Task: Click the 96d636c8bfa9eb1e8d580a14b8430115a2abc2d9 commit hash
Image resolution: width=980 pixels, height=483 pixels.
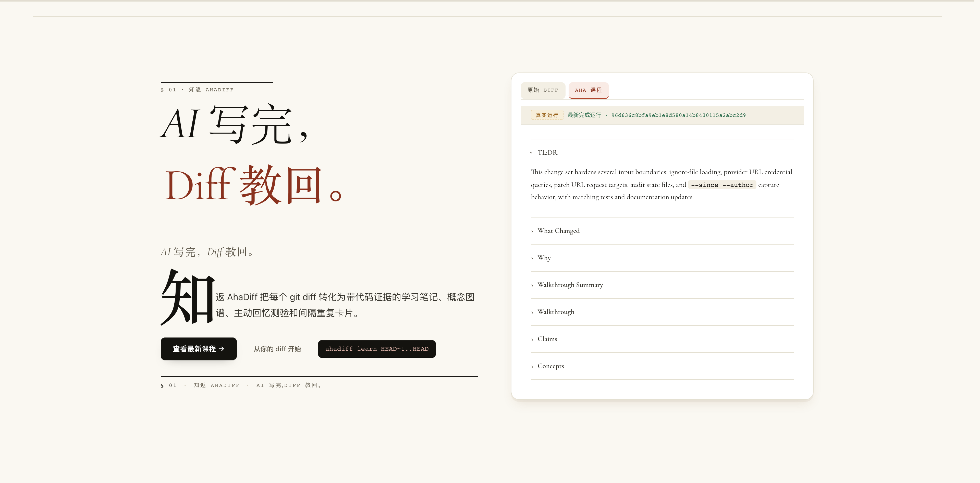Action: tap(678, 115)
